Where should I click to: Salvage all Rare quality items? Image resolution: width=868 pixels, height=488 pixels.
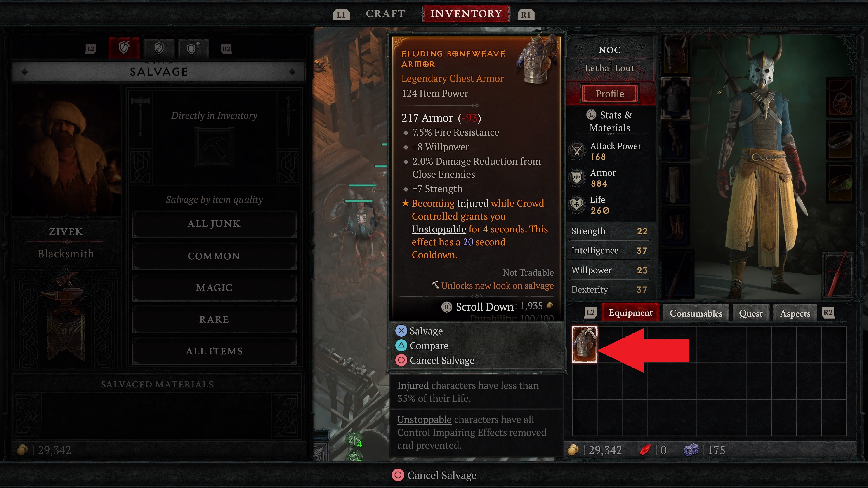214,320
